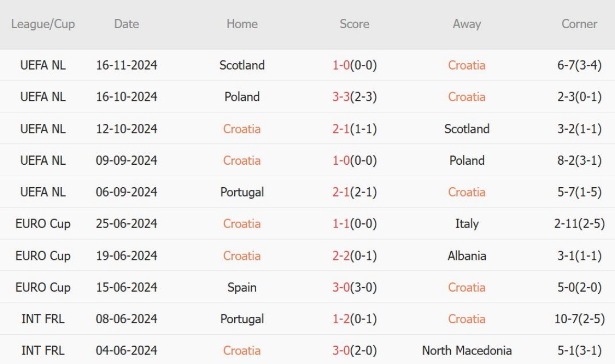The height and width of the screenshot is (364, 615).
Task: Open Scotland away team on 12-10-2024 row
Action: [466, 129]
